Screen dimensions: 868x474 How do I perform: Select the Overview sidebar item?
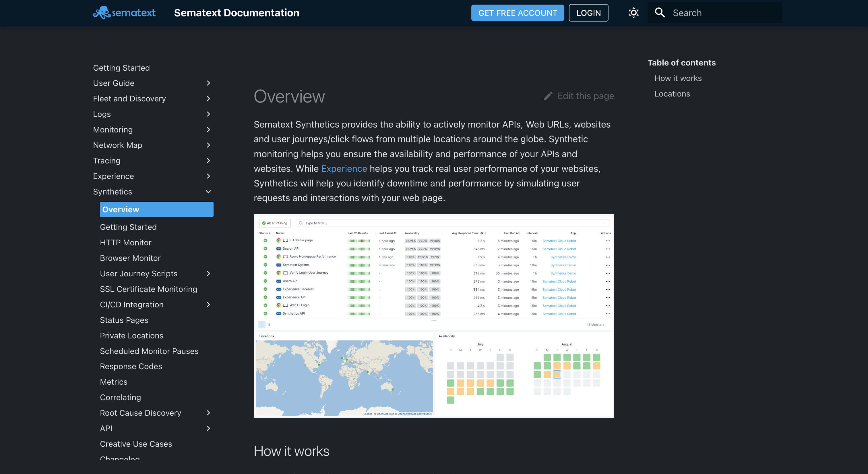point(156,209)
